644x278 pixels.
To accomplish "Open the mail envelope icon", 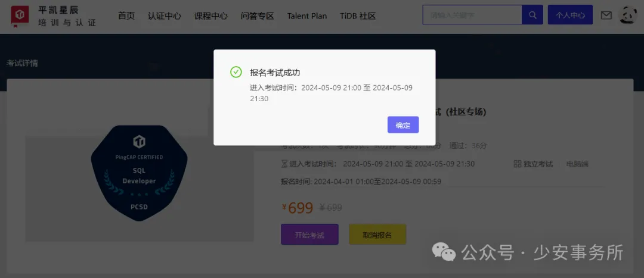I will 606,15.
